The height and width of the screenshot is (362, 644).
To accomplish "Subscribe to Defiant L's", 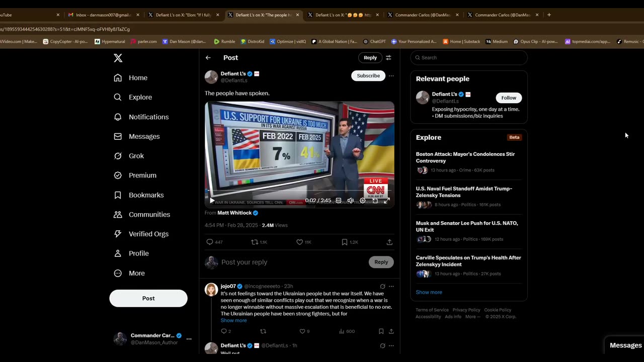I will 368,75.
